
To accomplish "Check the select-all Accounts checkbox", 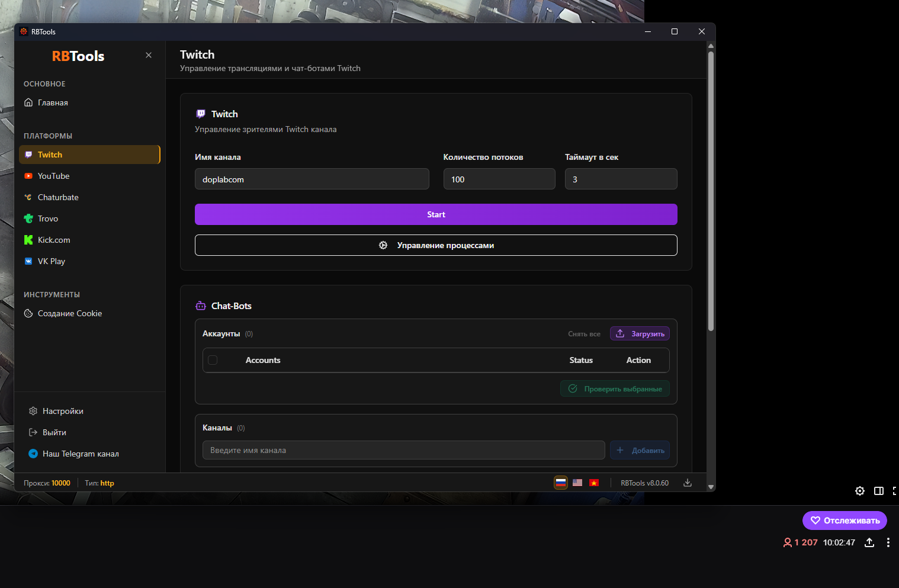I will 213,360.
